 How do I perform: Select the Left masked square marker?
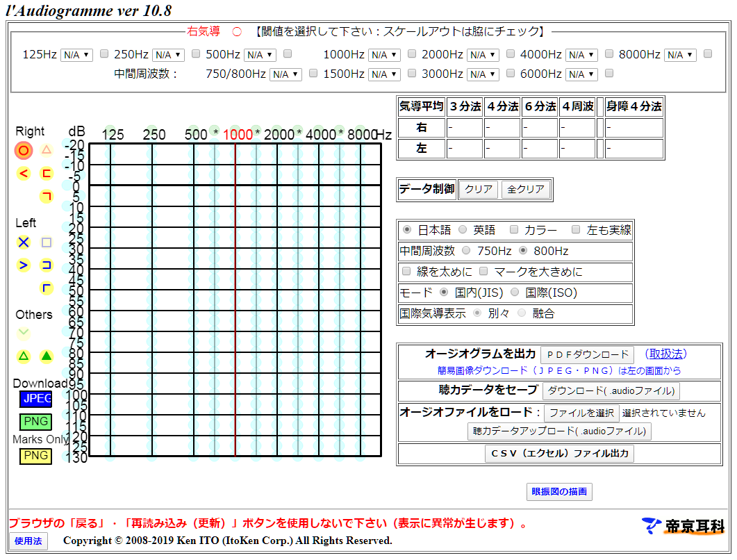tap(46, 242)
